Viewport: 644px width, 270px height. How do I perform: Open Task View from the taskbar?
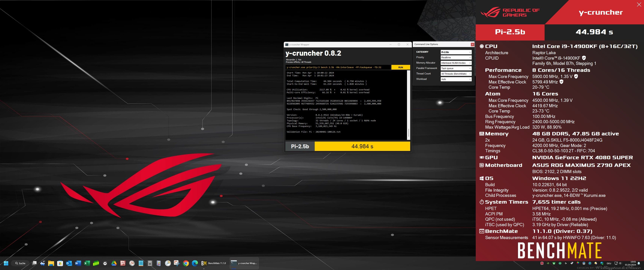pyautogui.click(x=34, y=263)
